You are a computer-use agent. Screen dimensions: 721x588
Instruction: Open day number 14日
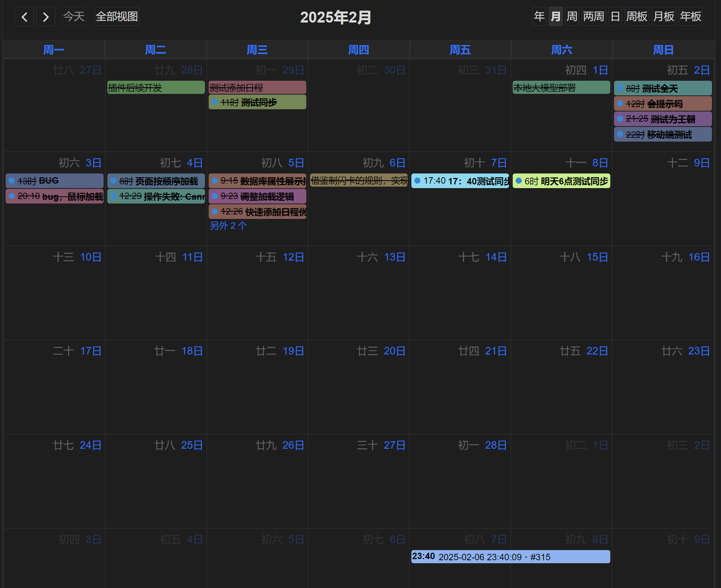click(495, 257)
